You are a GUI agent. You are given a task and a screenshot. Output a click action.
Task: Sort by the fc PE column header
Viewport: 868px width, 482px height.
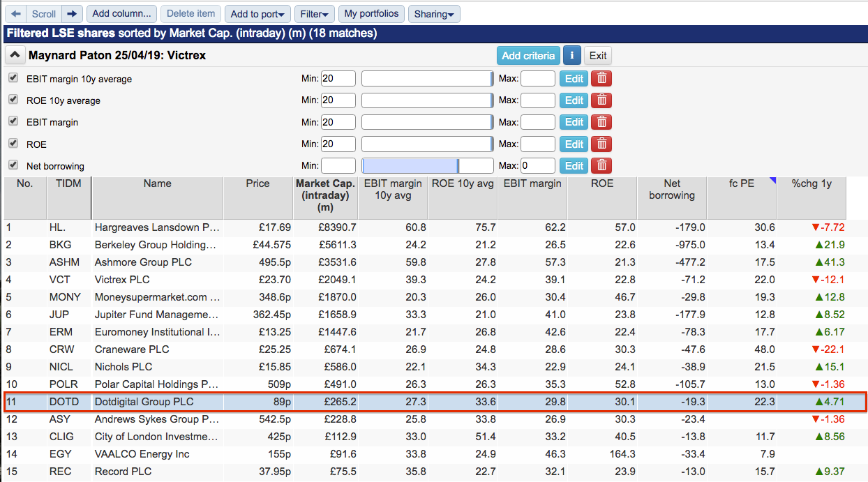point(742,197)
